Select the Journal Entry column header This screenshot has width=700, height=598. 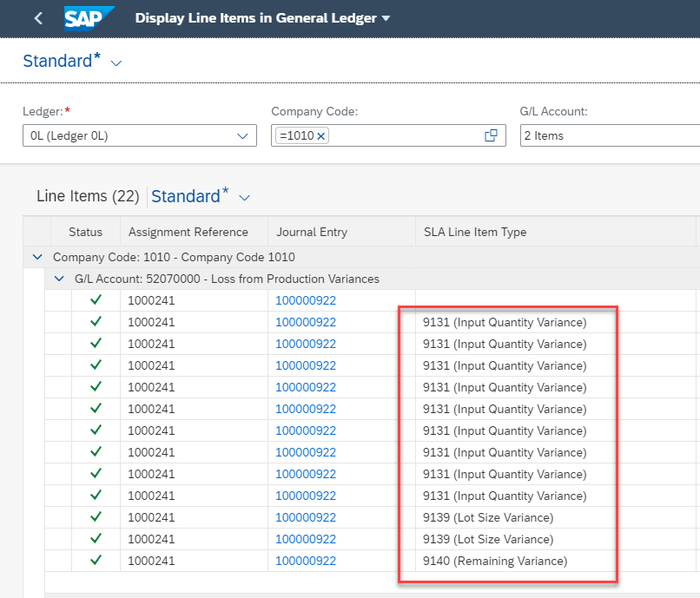click(312, 232)
